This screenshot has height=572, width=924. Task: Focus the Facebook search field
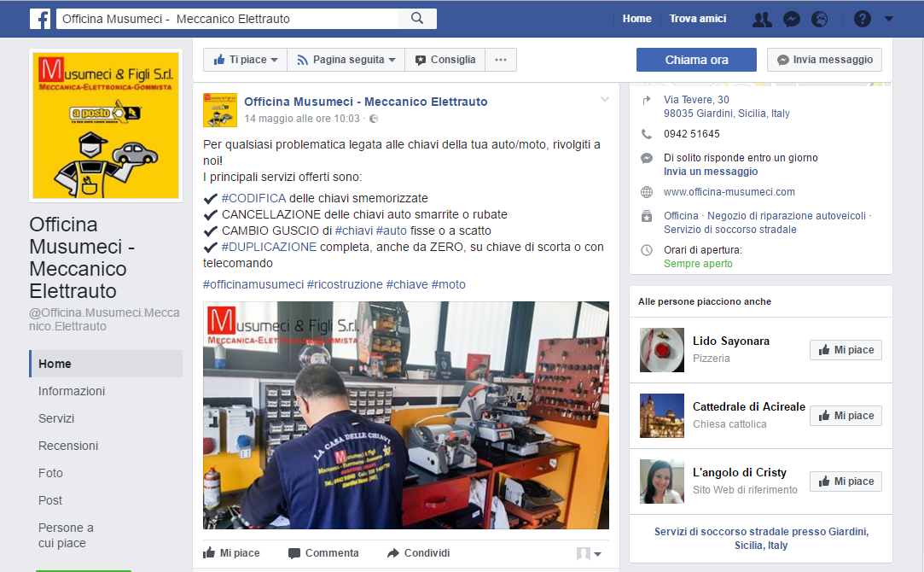coord(228,19)
